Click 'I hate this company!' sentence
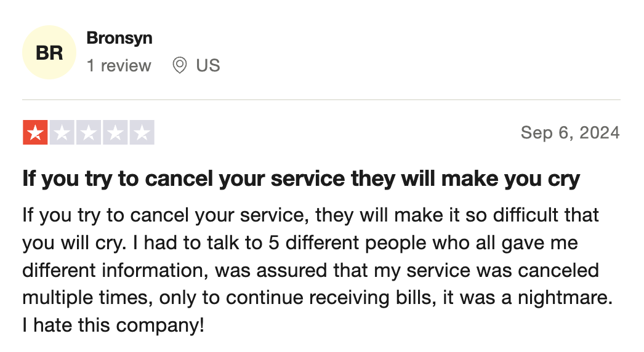Screen dimensions: 644x352 [113, 326]
